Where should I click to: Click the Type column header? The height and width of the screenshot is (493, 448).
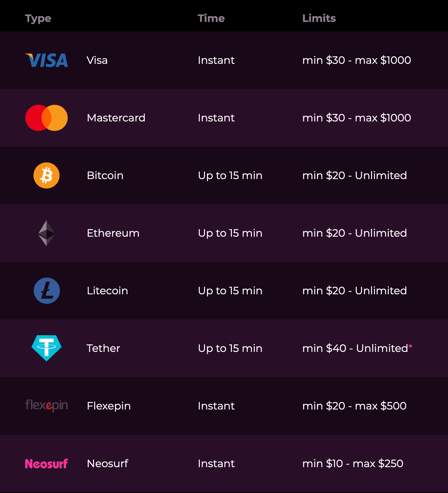pyautogui.click(x=38, y=19)
